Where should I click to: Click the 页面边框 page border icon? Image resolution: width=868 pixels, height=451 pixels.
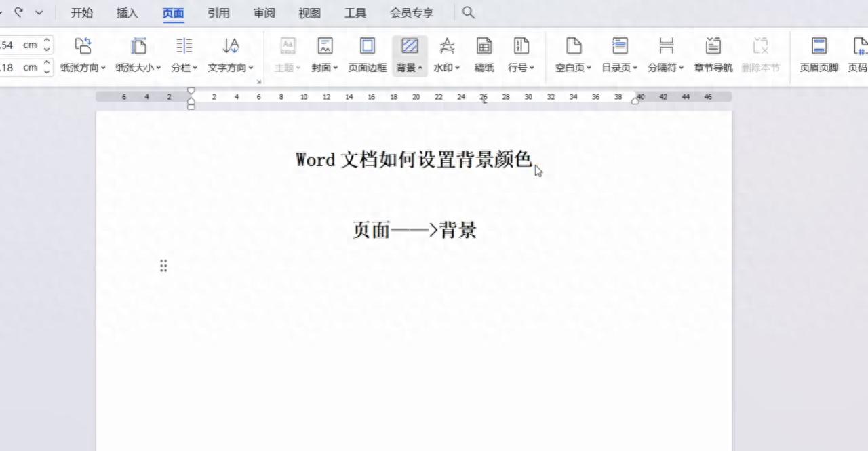pos(368,45)
